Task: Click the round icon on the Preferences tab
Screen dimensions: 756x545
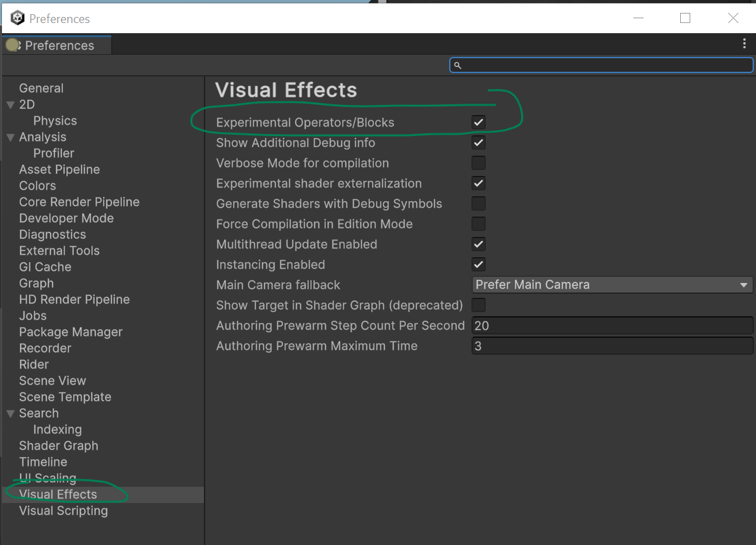Action: 12,45
